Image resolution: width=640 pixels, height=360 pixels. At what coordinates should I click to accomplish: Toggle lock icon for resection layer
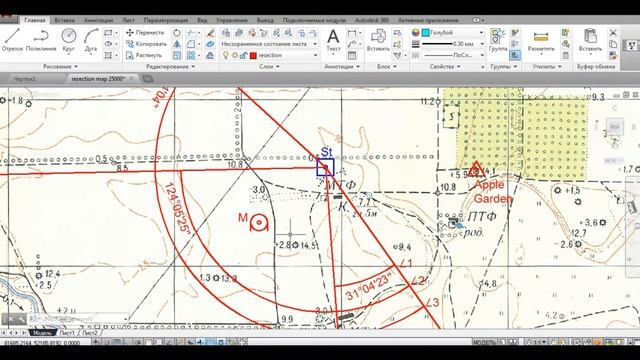pos(243,55)
